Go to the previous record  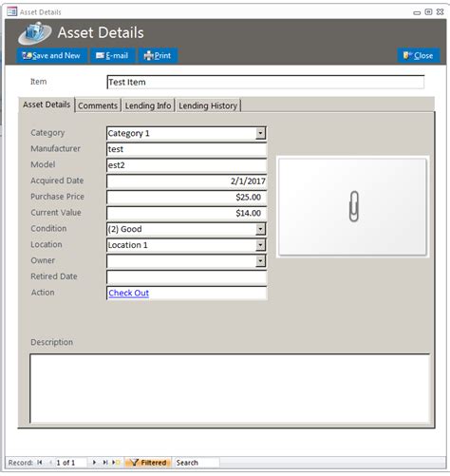[x=50, y=463]
